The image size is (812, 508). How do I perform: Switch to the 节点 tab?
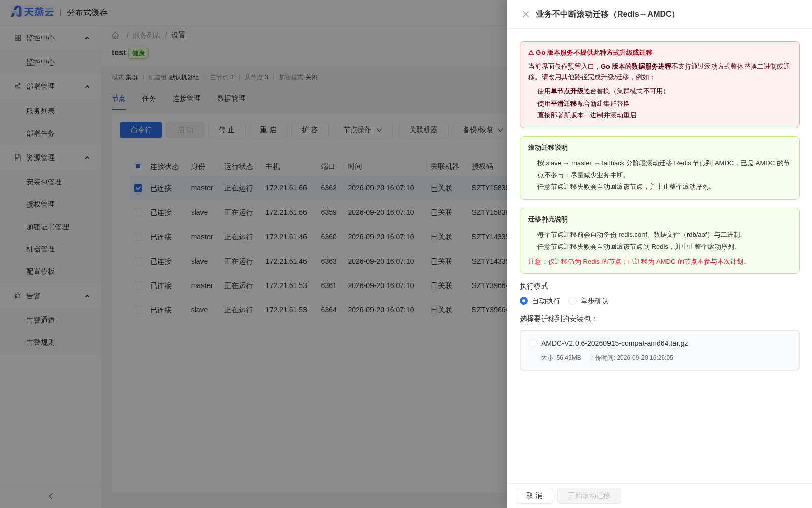click(x=119, y=98)
